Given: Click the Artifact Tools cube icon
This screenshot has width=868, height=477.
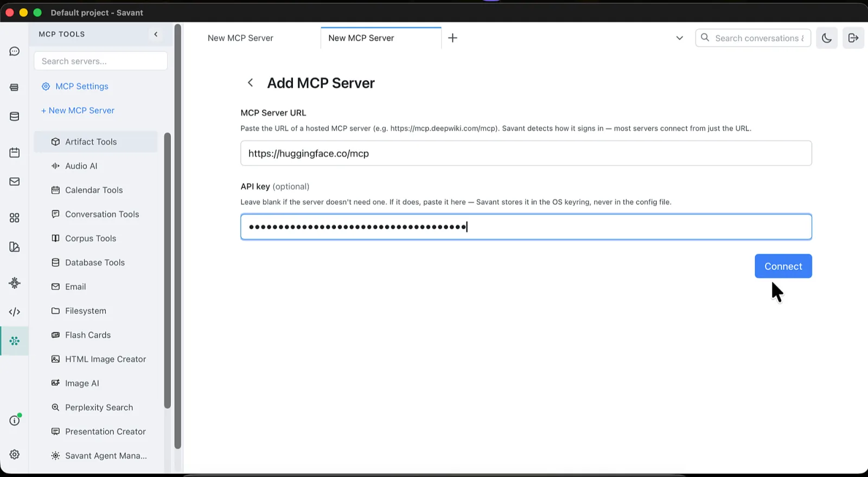Looking at the screenshot, I should click(55, 142).
